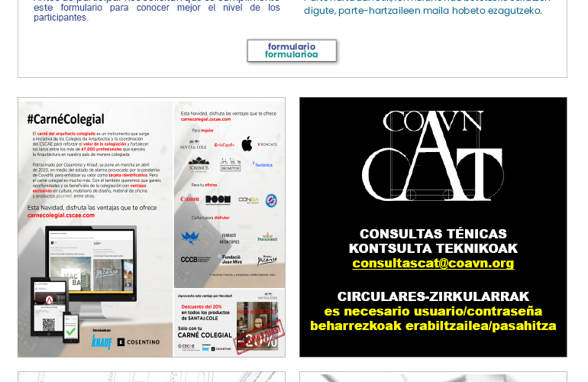Image resolution: width=588 pixels, height=382 pixels.
Task: Select the Fundació Joan Miró logo
Action: 231,259
